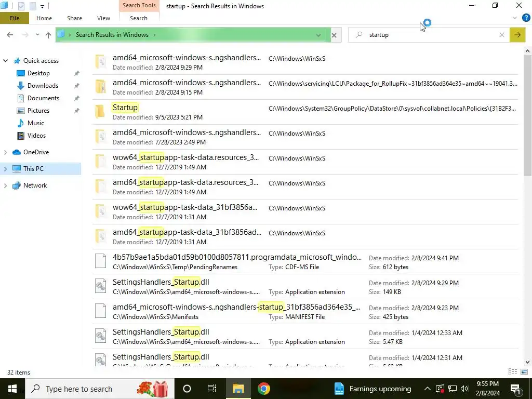Open the recent locations dropdown arrow
Screen dimensions: 532x399
tap(37, 35)
